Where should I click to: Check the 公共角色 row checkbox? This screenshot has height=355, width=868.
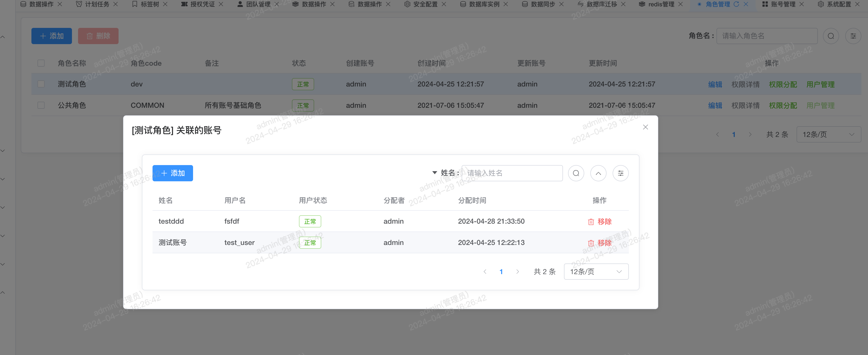41,105
